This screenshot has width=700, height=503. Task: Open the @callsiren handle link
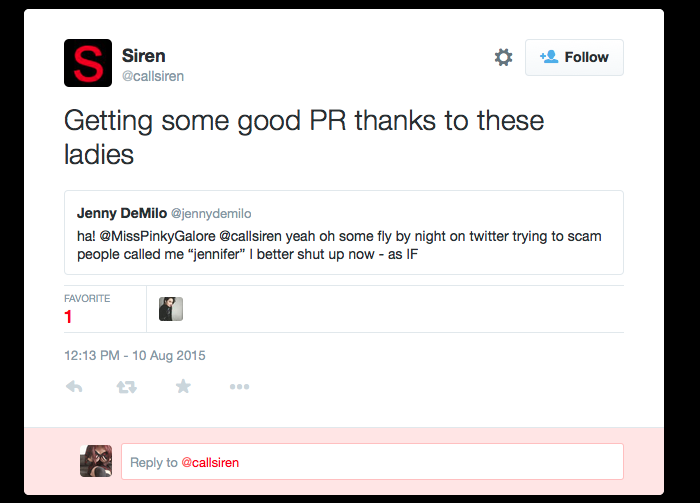[153, 76]
